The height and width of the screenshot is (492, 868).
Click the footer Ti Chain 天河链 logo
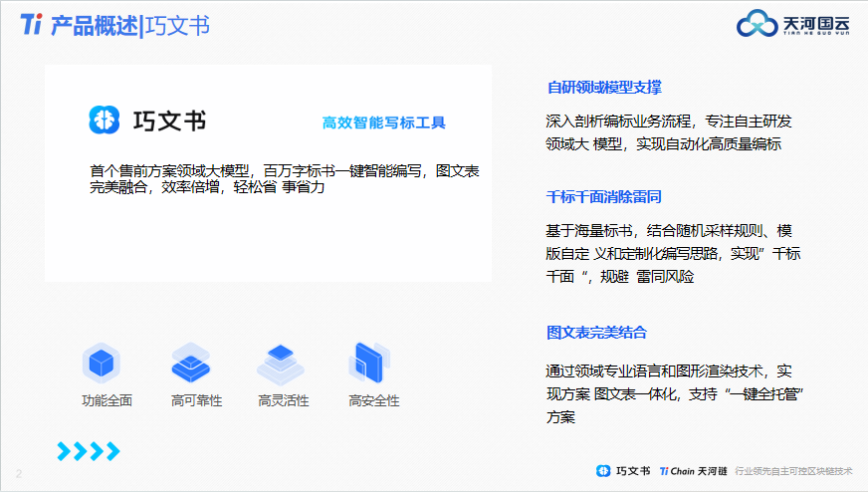[693, 471]
